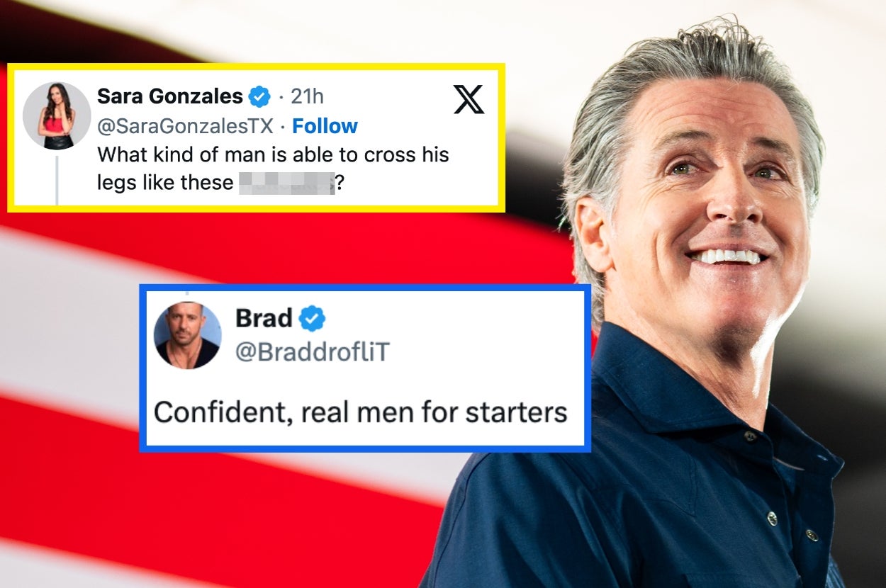This screenshot has height=588, width=886.
Task: Open Sara Gonzales' profile picture
Action: [57, 115]
